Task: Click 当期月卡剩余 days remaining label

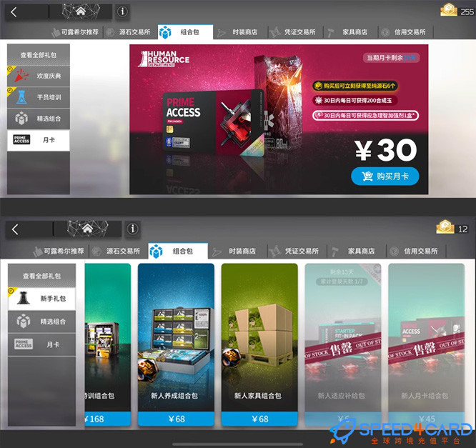Action: tap(391, 58)
